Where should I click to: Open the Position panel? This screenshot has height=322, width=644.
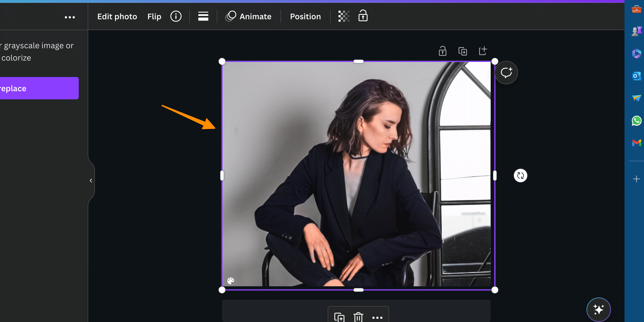[305, 16]
